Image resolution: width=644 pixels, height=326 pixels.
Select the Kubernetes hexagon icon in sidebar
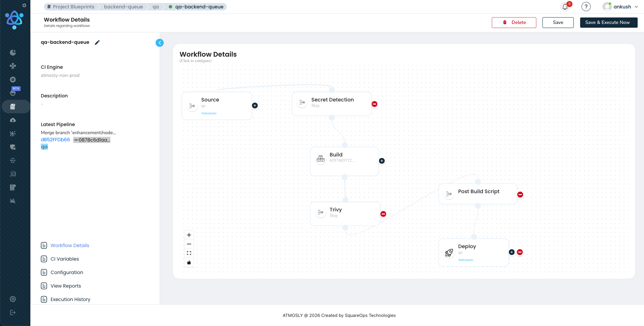[x=12, y=80]
